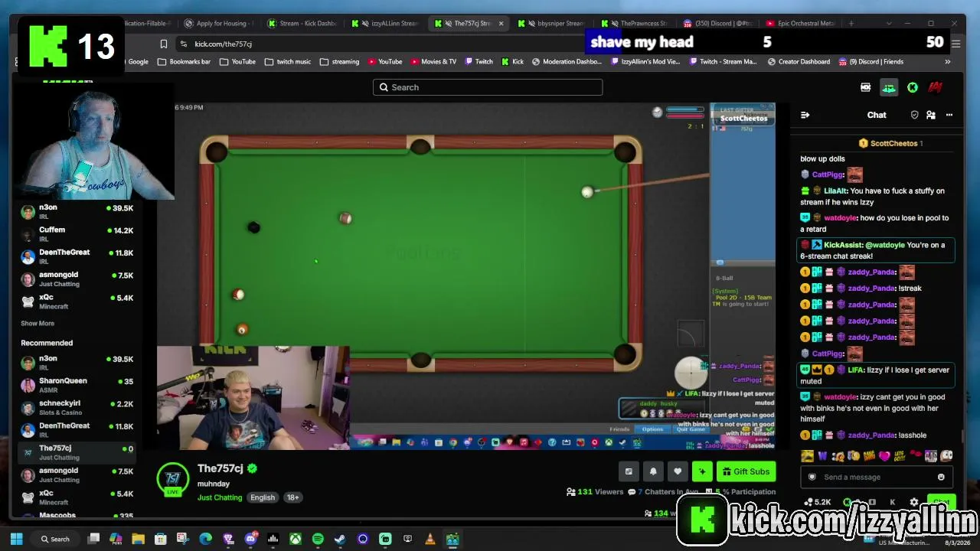
Task: Pick the purple W emote in chat
Action: tap(823, 456)
